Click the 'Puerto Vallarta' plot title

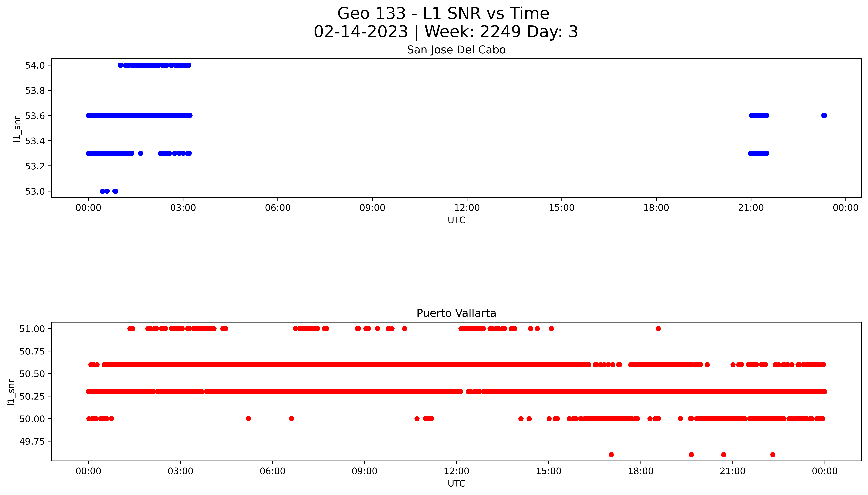(456, 313)
